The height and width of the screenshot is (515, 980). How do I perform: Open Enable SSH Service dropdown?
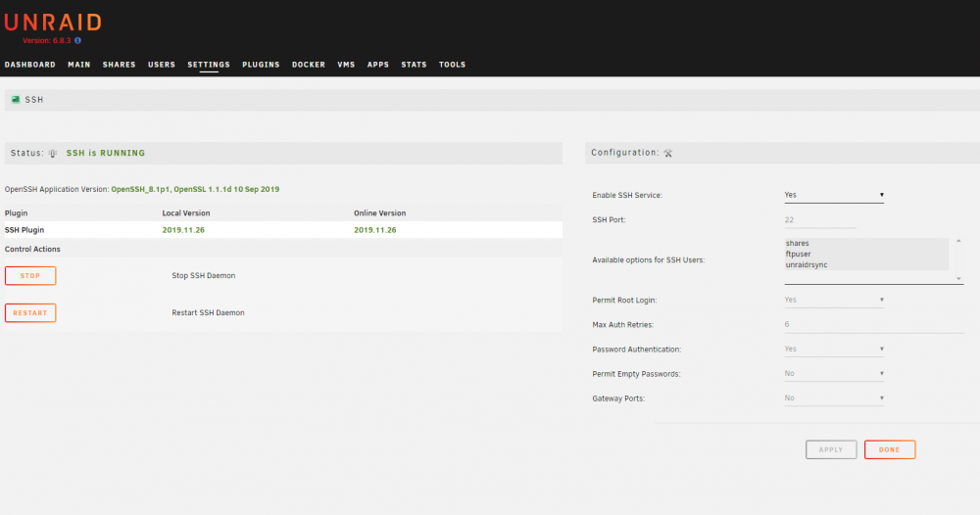click(834, 196)
